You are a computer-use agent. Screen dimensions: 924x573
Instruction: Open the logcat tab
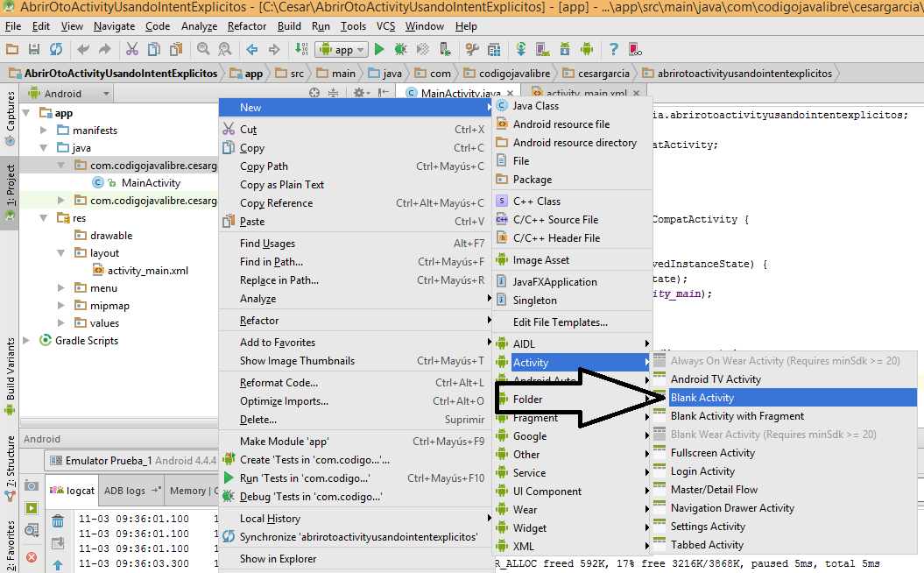point(72,491)
